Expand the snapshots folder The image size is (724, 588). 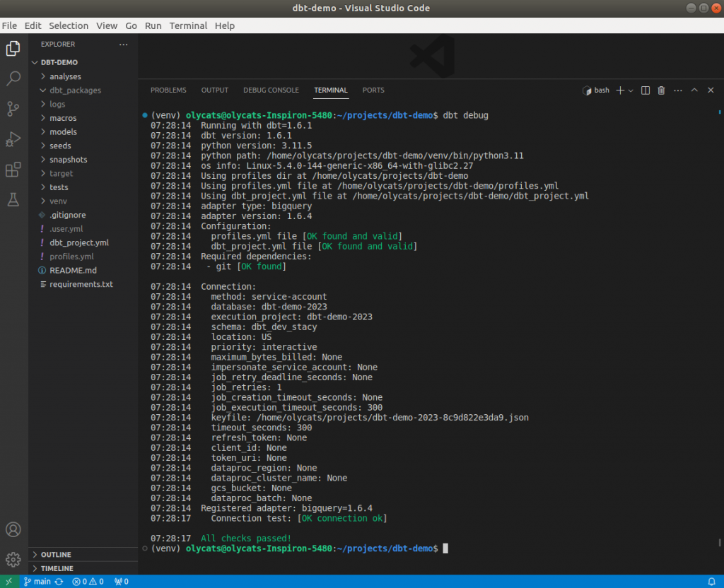[x=83, y=160]
